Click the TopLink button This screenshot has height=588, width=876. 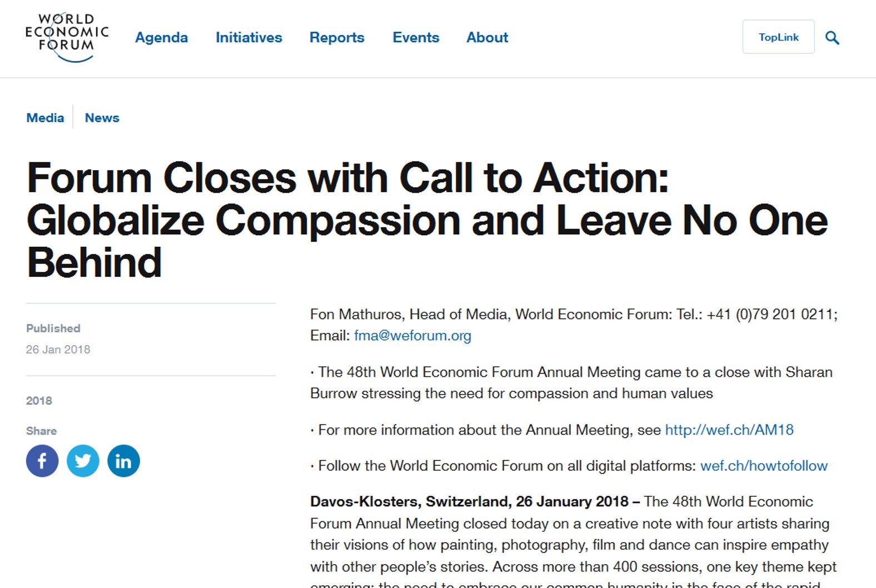[778, 37]
